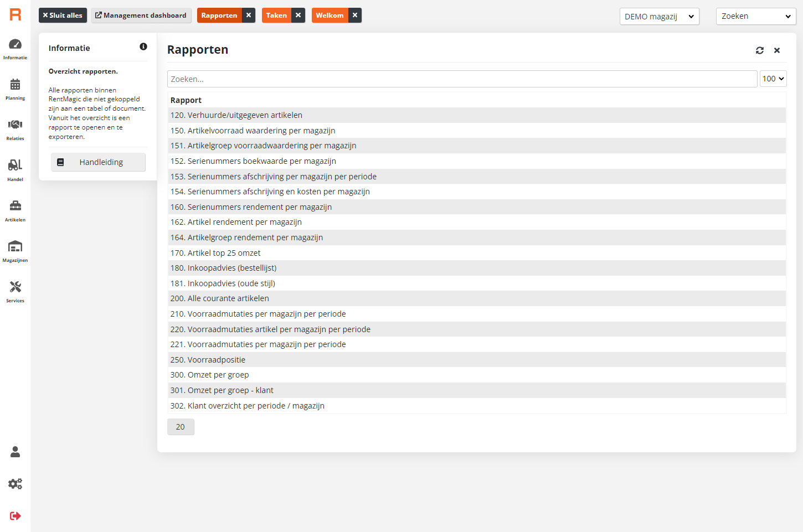Open report 120. Verhuurde/uitgegeven artikelen

pyautogui.click(x=477, y=115)
